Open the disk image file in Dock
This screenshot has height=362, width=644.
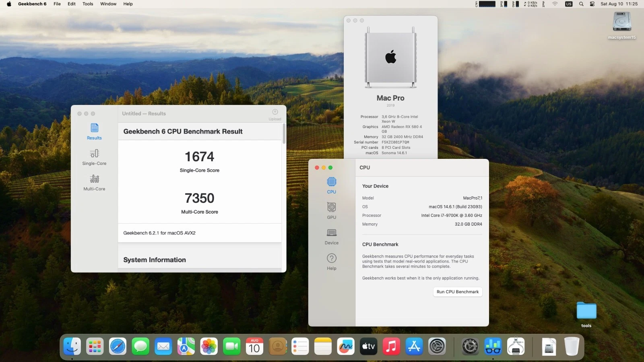pyautogui.click(x=549, y=346)
